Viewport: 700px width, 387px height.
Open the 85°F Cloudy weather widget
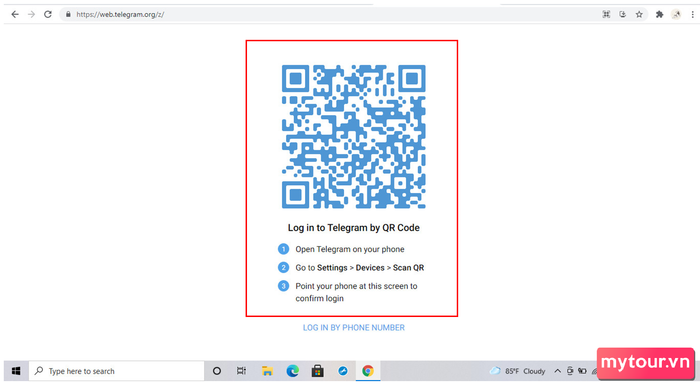pos(518,371)
